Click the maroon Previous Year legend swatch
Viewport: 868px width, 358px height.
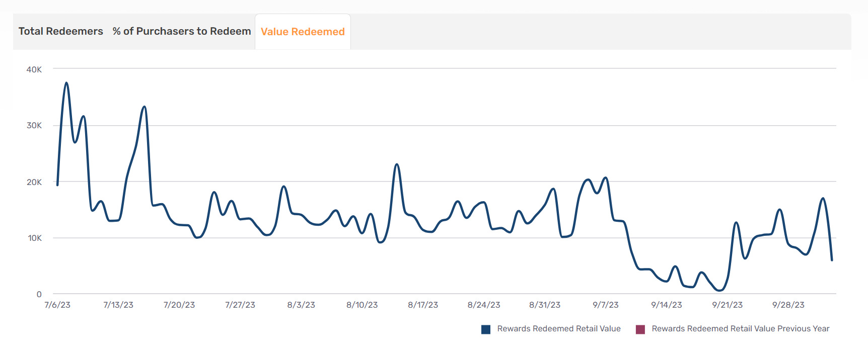[640, 329]
